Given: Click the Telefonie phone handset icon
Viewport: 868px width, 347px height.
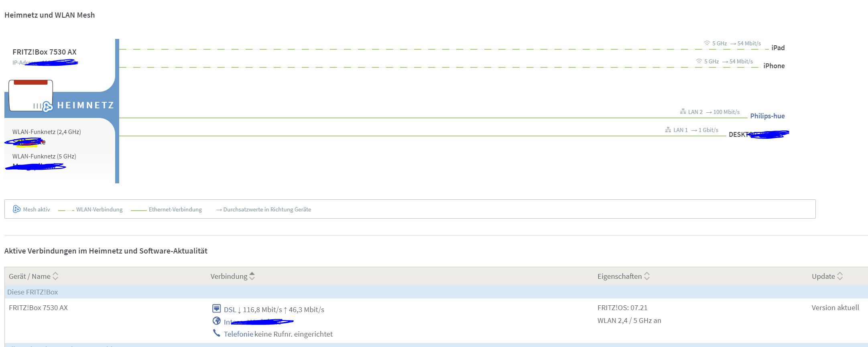Looking at the screenshot, I should tap(216, 333).
